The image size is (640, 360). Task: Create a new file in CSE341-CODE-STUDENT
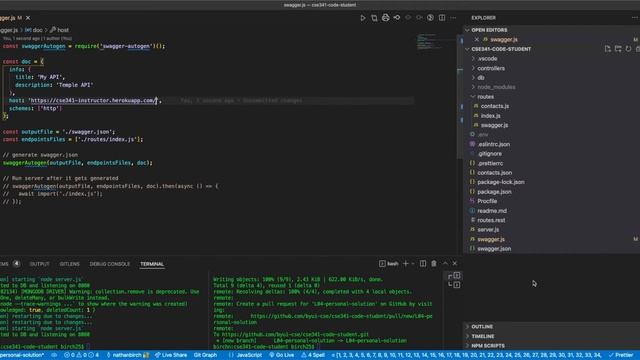coord(608,49)
